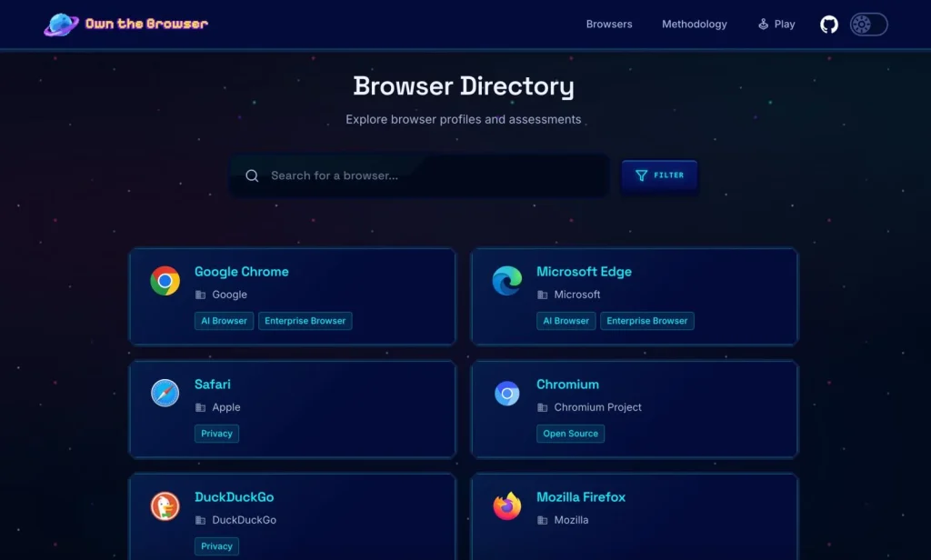Screen dimensions: 931x560
Task: Click the Mozilla Firefox logo
Action: coord(507,506)
